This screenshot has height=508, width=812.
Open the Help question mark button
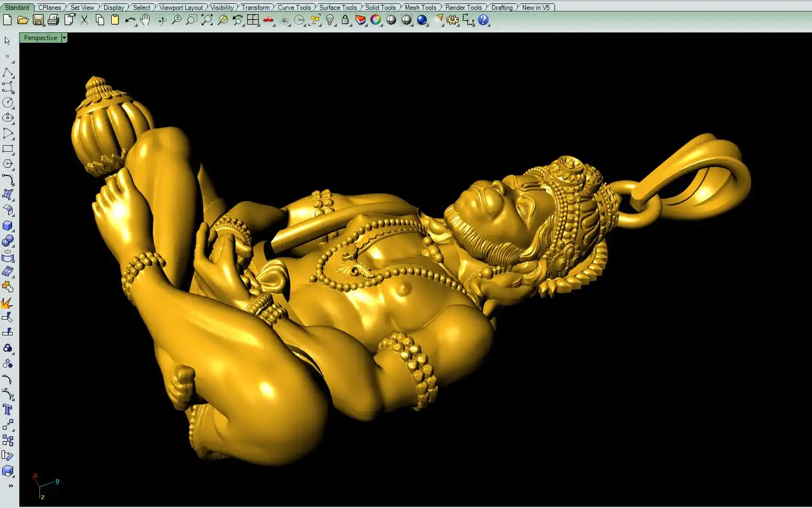click(x=483, y=20)
